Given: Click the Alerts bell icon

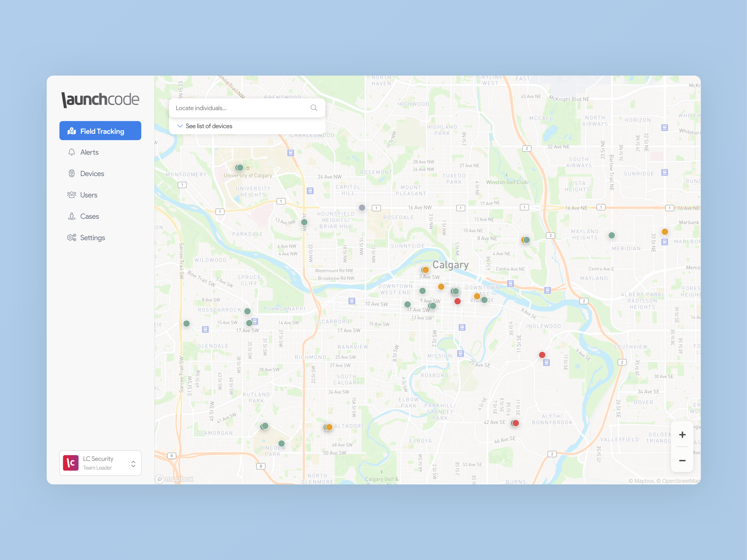Looking at the screenshot, I should (72, 152).
